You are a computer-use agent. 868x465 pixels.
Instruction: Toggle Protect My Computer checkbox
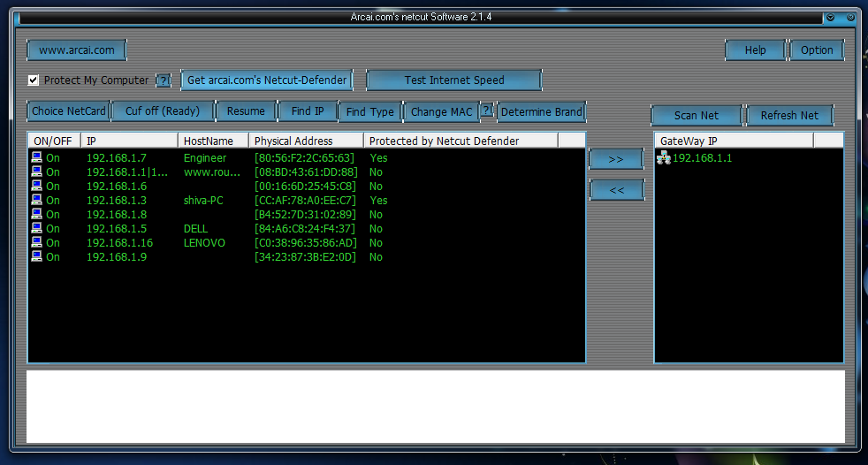click(34, 80)
